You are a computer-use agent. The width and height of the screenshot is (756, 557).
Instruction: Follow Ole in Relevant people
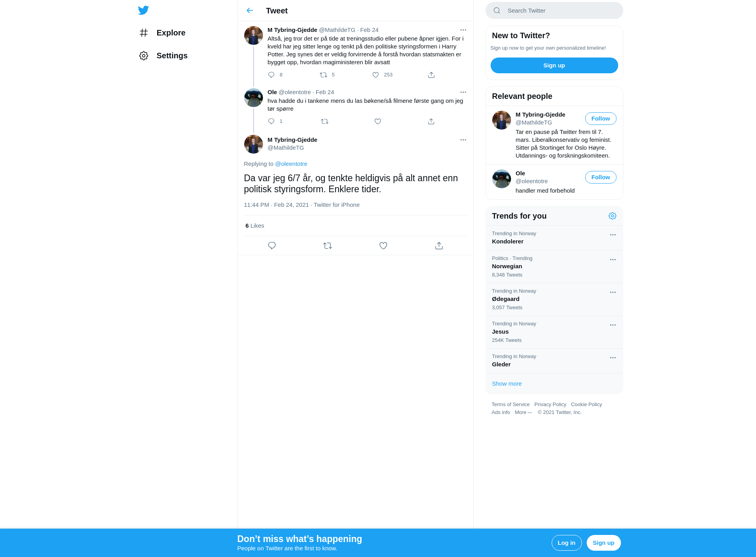click(600, 177)
